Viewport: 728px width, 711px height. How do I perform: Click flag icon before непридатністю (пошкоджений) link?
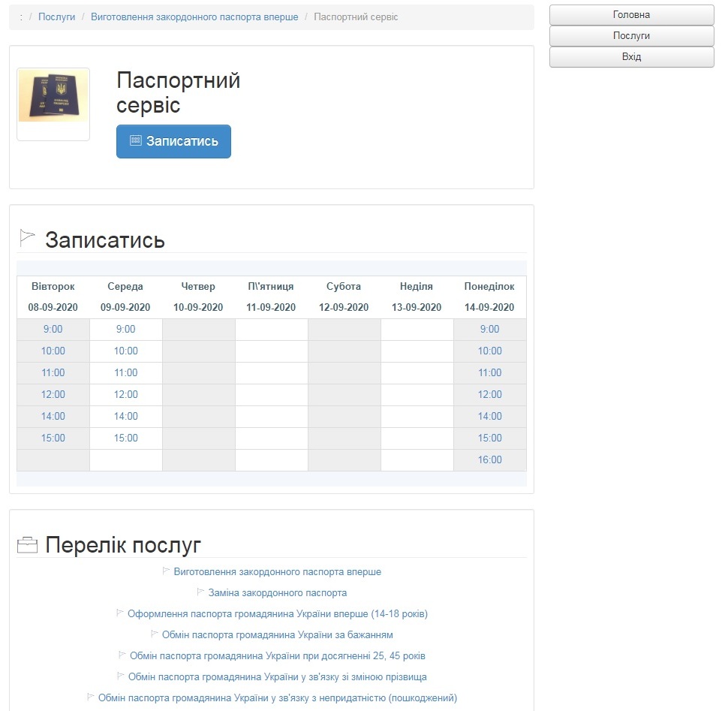pos(91,697)
